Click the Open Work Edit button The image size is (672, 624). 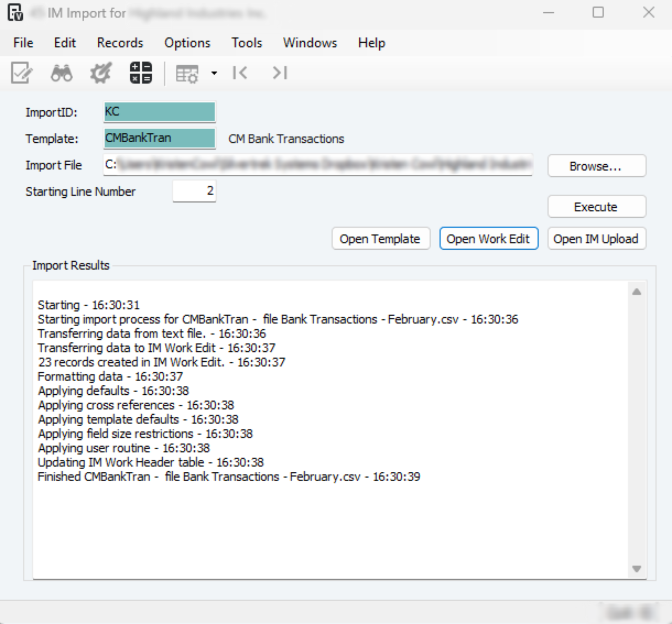488,239
